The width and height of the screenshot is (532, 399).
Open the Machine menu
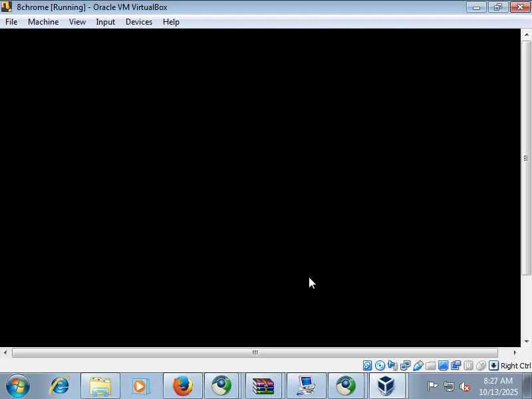coord(43,22)
